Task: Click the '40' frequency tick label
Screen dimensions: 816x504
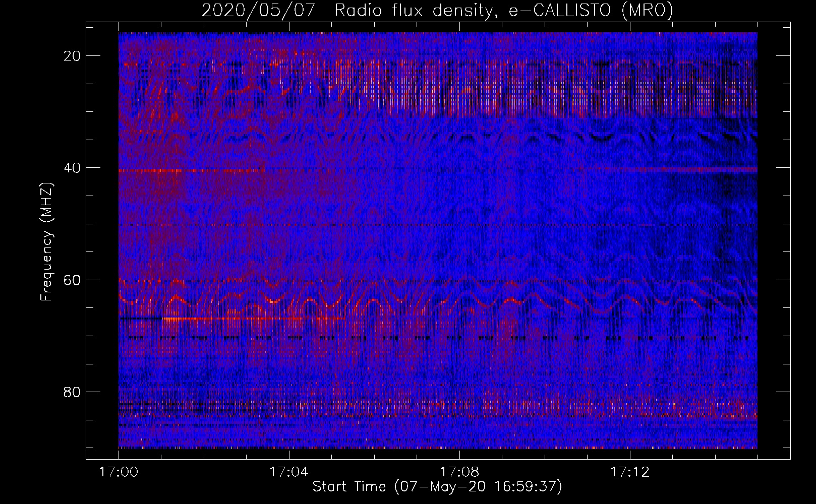Action: tap(73, 168)
